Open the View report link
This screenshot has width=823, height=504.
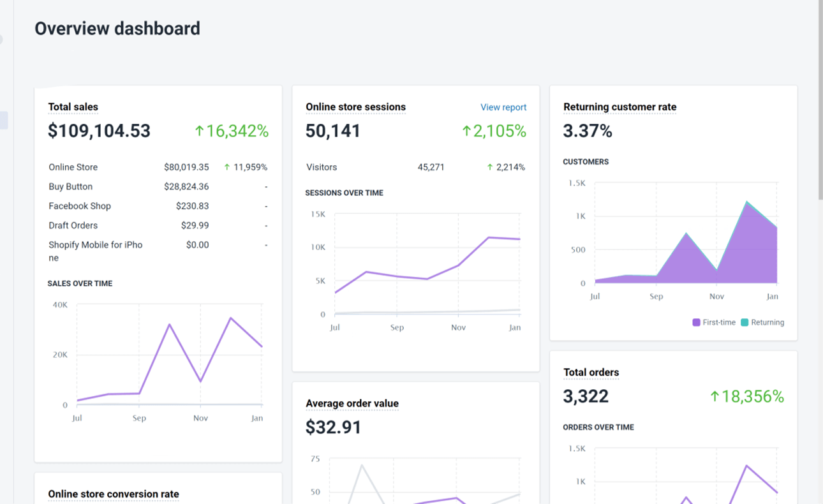click(x=503, y=107)
